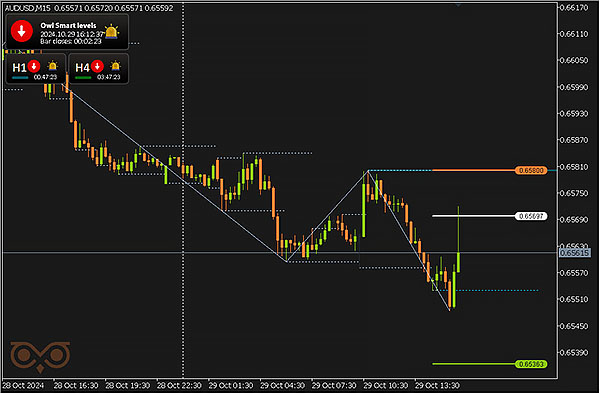Toggle the H1 alert siren icon
This screenshot has width=600, height=394.
52,66
